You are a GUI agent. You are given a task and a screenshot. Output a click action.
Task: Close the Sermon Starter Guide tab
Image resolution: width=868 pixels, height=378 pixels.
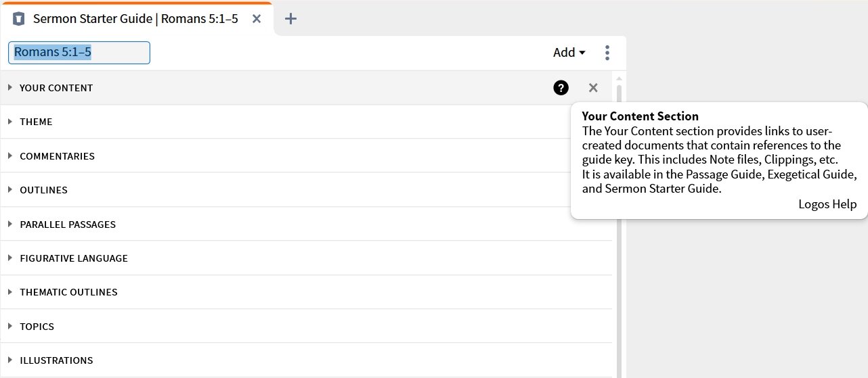point(257,19)
